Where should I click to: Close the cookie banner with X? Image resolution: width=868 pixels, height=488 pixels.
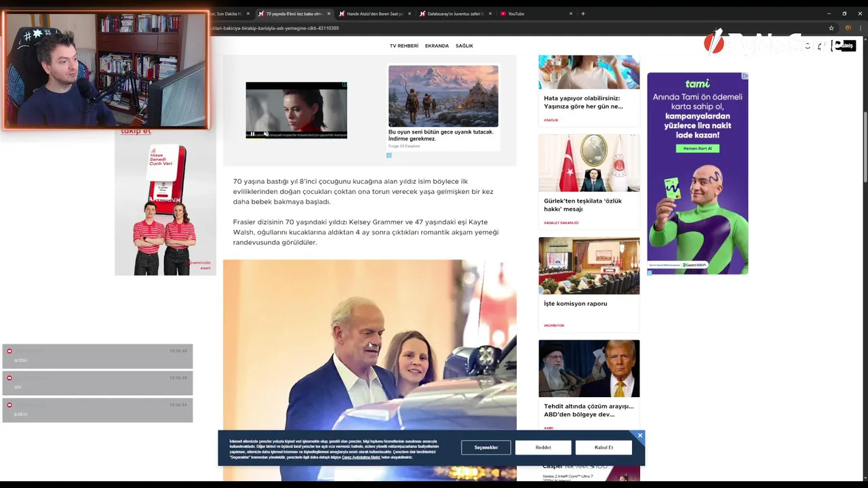[639, 435]
